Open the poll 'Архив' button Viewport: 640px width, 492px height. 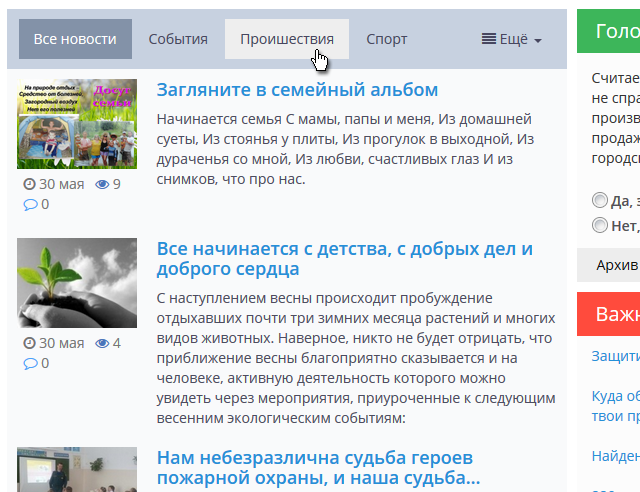pyautogui.click(x=609, y=265)
